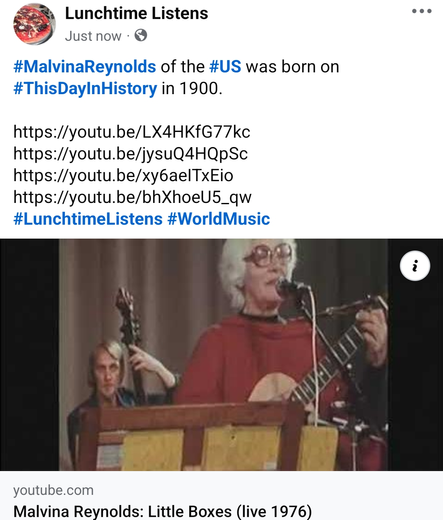This screenshot has height=520, width=443.
Task: Open the Lunchtime Listens page name
Action: coord(136,13)
